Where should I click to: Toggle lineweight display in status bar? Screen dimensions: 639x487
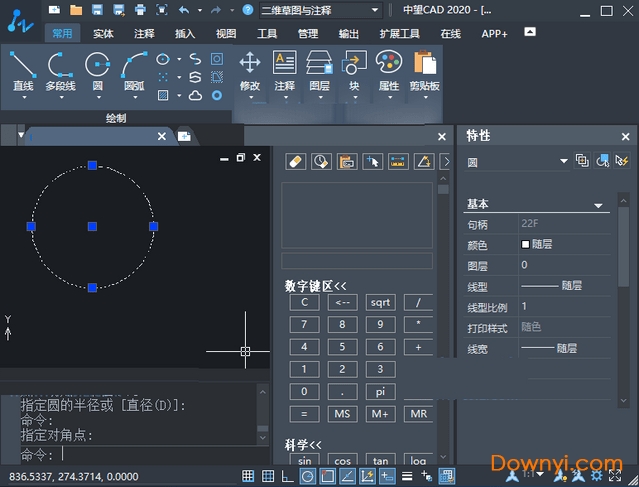(407, 476)
